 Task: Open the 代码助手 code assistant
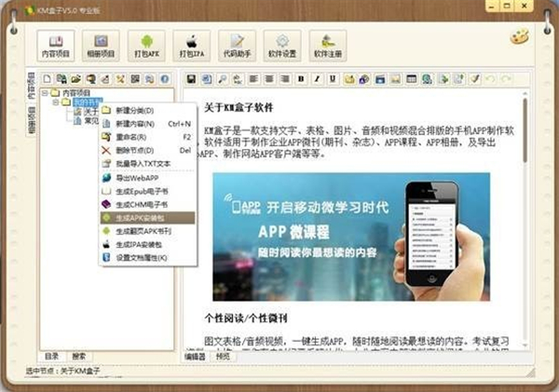[x=238, y=47]
